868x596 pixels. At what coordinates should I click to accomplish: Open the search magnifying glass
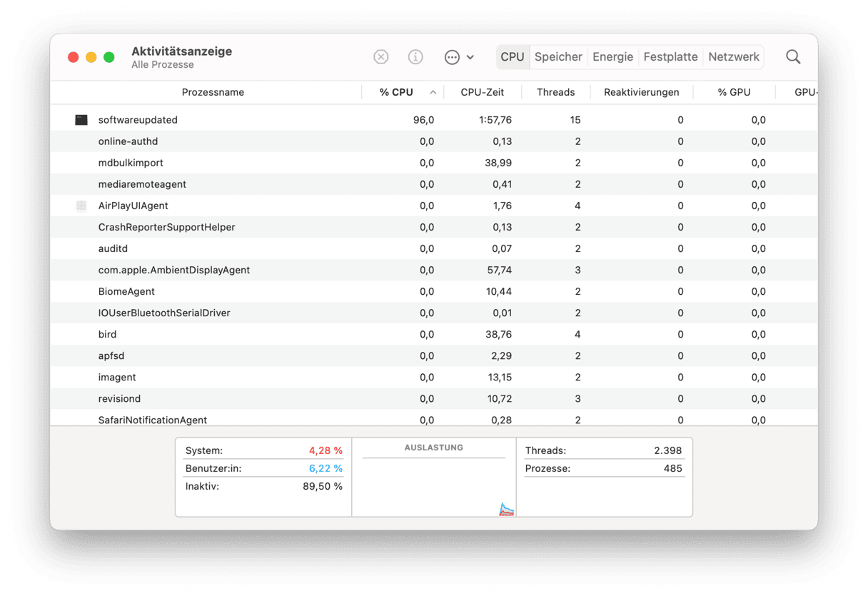(x=793, y=57)
